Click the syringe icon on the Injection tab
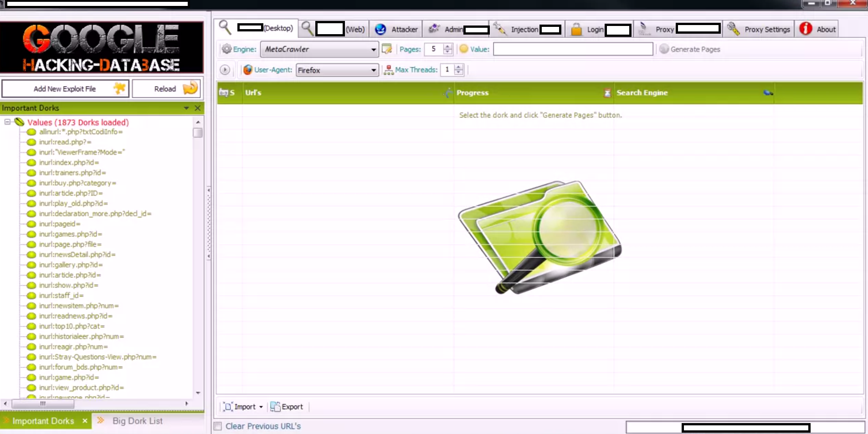Viewport: 868px width, 434px height. coord(500,28)
